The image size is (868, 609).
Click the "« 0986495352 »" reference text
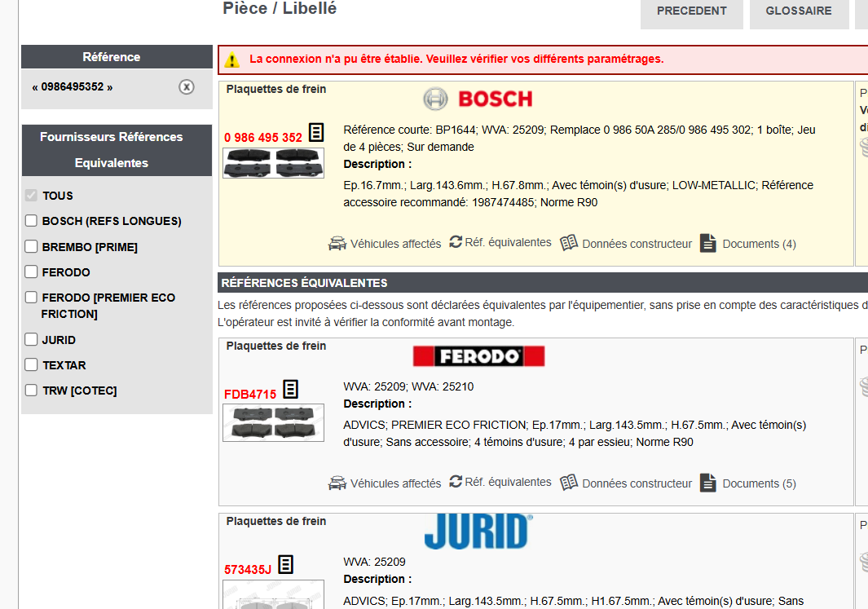click(73, 87)
